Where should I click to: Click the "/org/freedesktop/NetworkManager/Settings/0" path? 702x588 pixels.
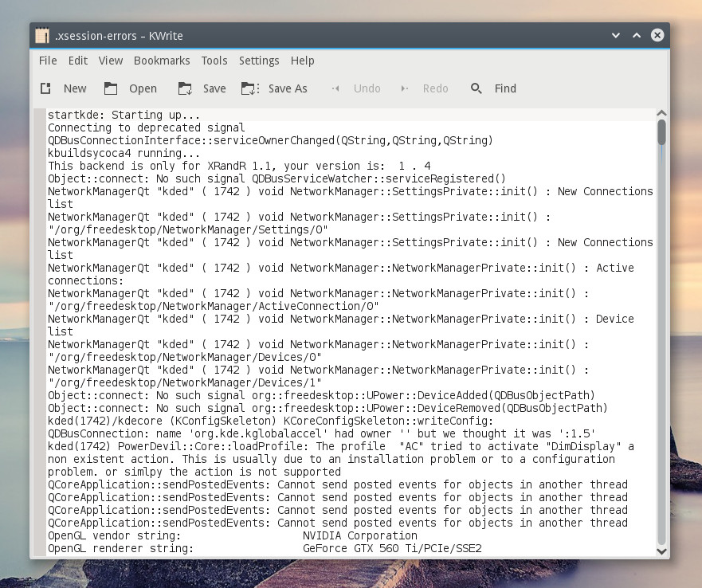[188, 229]
